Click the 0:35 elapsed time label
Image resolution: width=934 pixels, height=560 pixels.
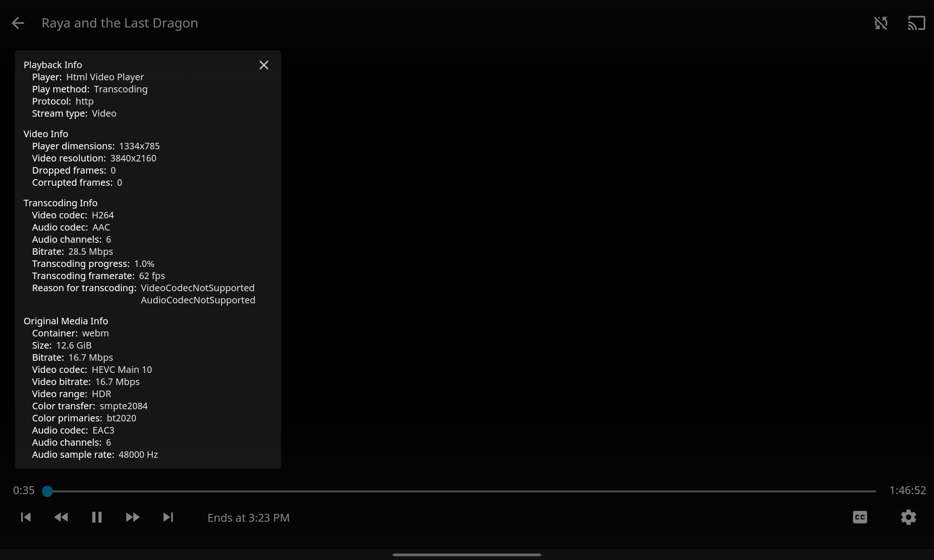click(24, 490)
